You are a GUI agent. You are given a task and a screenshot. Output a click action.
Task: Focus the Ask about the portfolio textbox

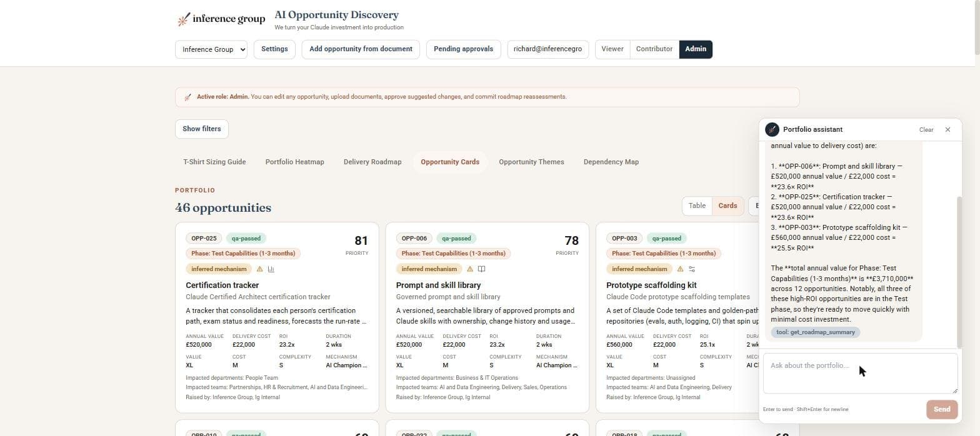[860, 374]
